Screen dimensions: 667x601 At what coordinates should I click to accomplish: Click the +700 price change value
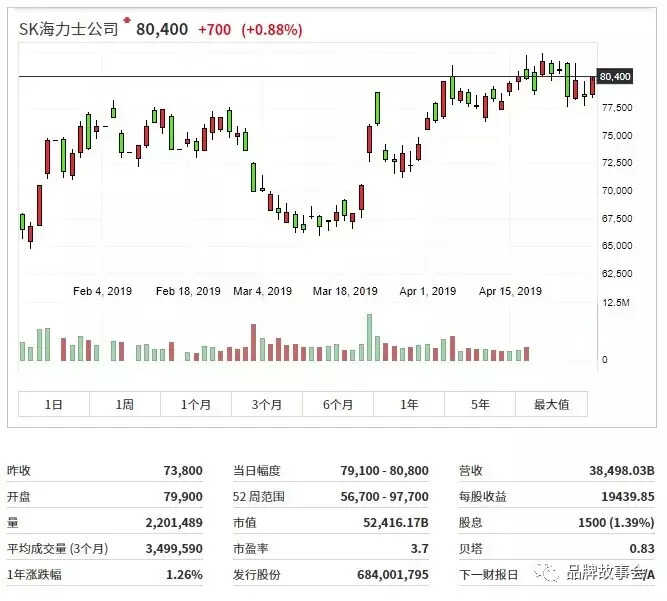[215, 30]
